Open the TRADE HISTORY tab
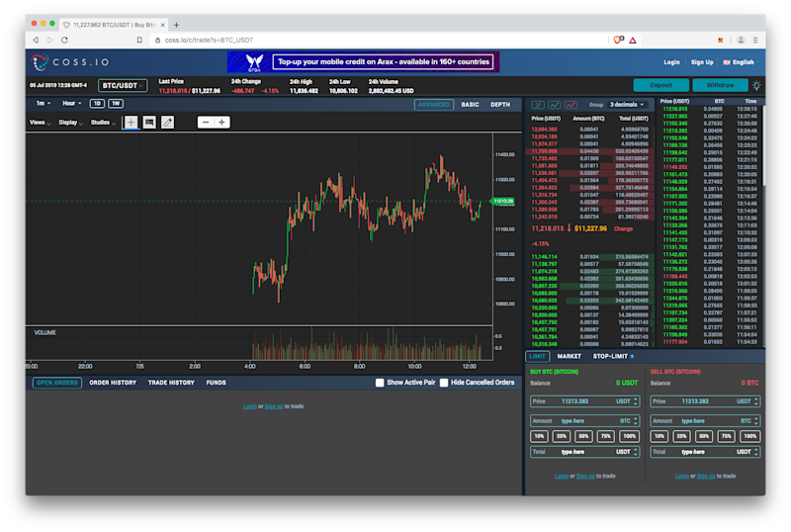 point(171,383)
